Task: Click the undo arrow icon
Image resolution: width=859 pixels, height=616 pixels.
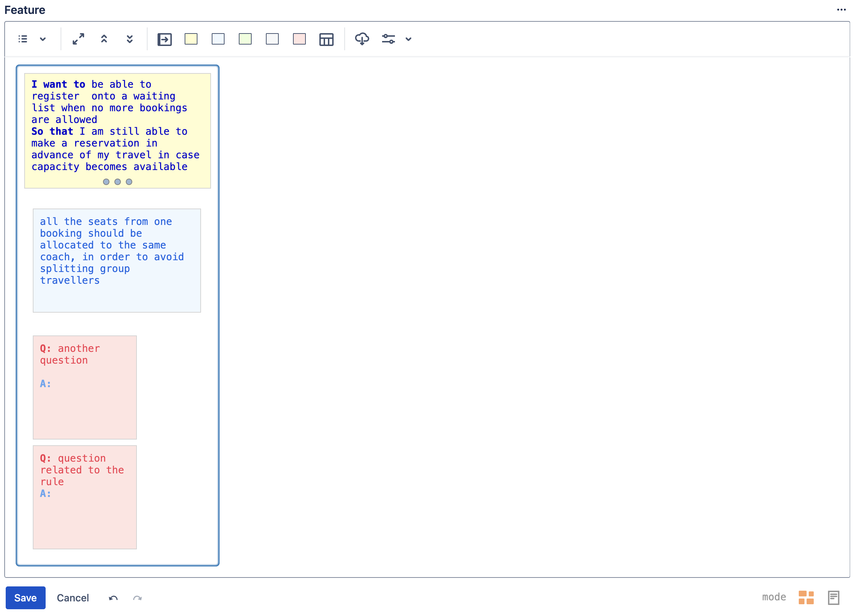Action: (x=113, y=598)
